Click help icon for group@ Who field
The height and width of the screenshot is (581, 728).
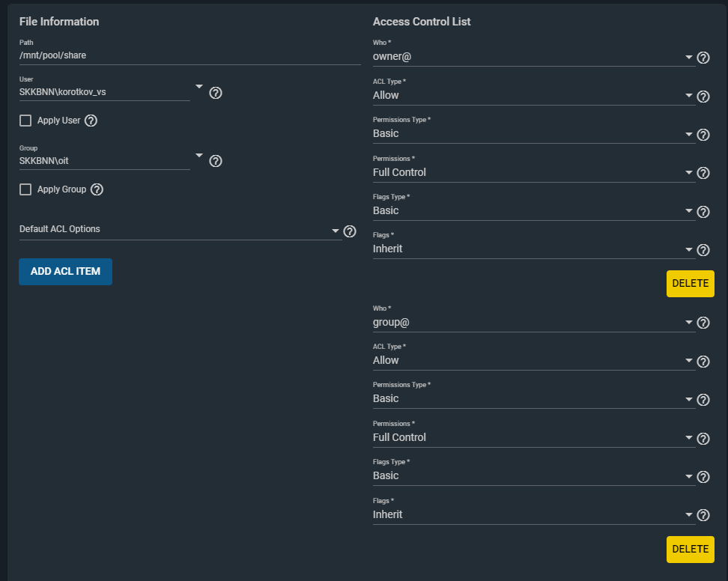click(703, 323)
